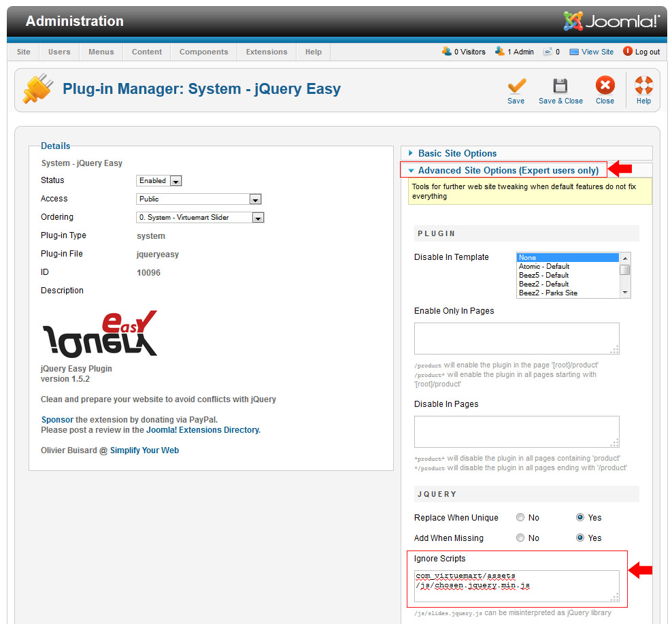Image resolution: width=672 pixels, height=624 pixels.
Task: Click into the Enable Only In Pages field
Action: tap(516, 338)
